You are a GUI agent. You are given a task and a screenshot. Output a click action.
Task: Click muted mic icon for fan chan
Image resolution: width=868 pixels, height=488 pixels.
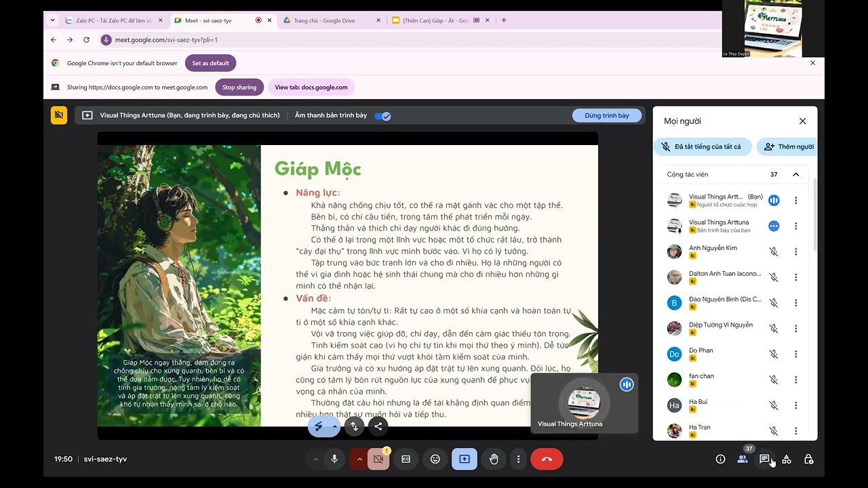point(774,380)
